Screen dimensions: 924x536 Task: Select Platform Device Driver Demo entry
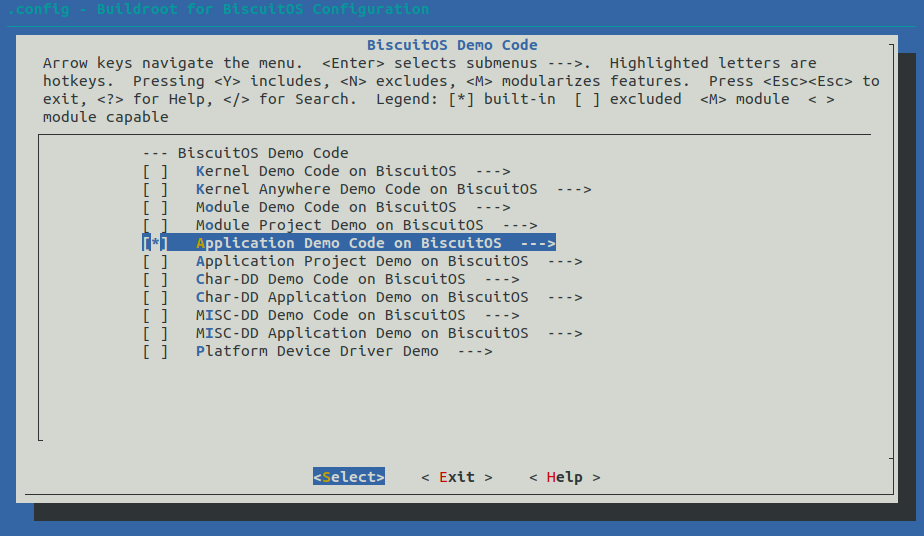[317, 352]
